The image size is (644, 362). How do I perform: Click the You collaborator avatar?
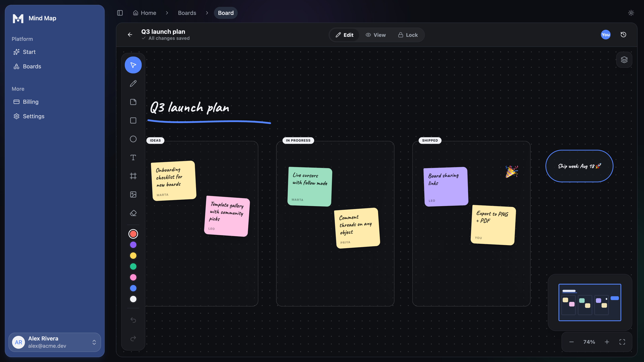606,35
